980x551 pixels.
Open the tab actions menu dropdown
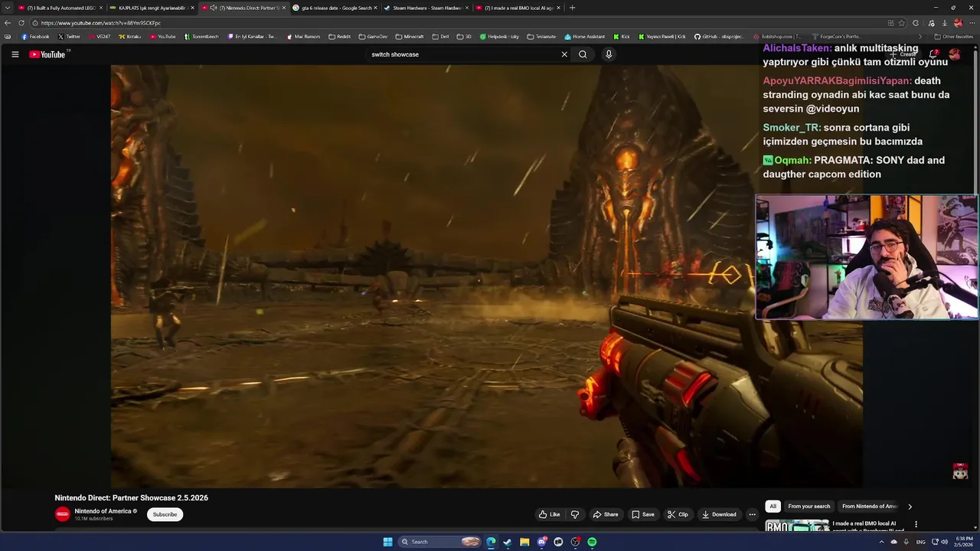click(7, 8)
